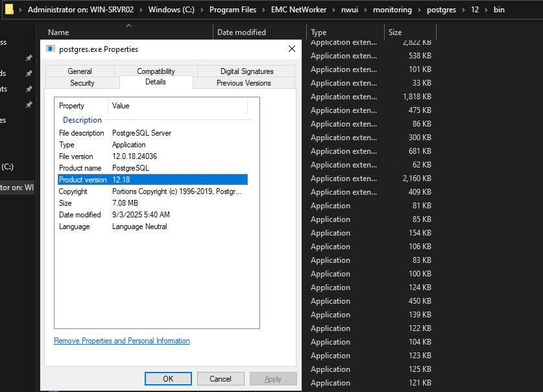Viewport: 543px width, 392px height.
Task: Expand the chevron after Program Files in the path
Action: (x=263, y=10)
